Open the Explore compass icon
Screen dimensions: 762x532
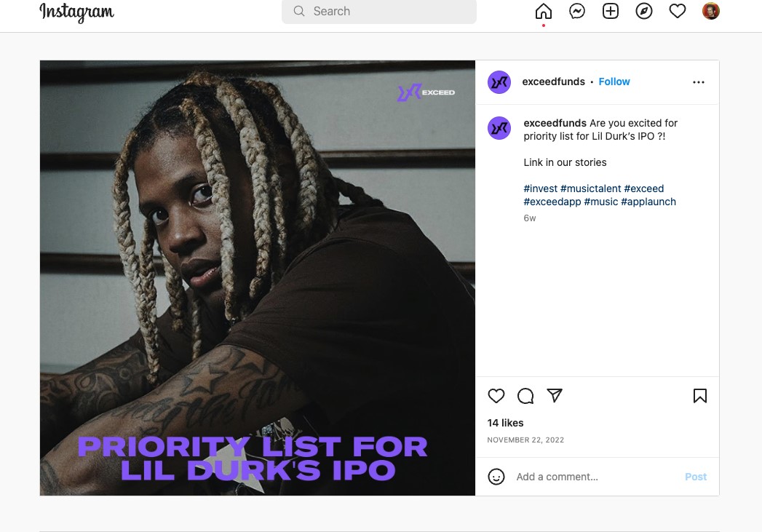point(644,11)
